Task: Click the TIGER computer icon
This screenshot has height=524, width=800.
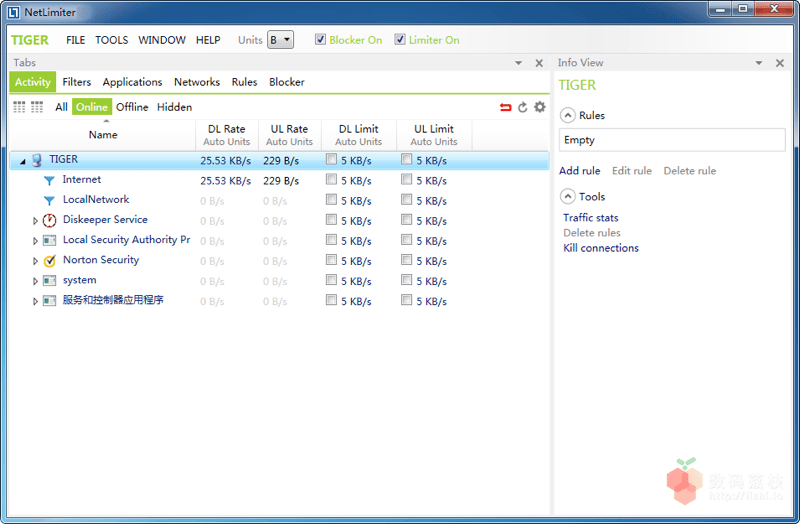Action: (37, 160)
